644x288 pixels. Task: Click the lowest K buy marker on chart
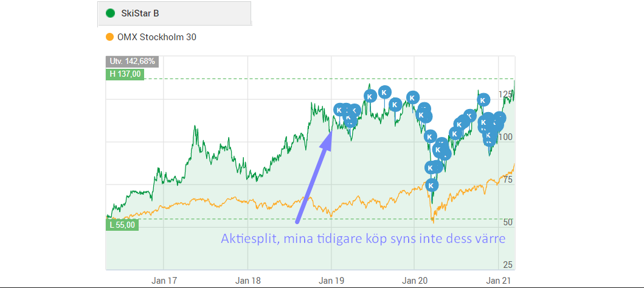click(x=431, y=185)
